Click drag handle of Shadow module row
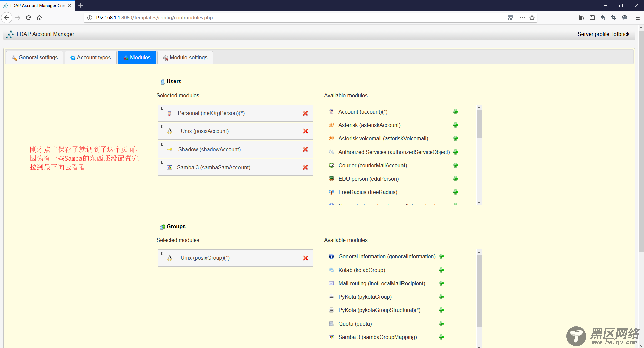The height and width of the screenshot is (348, 644). click(x=162, y=144)
